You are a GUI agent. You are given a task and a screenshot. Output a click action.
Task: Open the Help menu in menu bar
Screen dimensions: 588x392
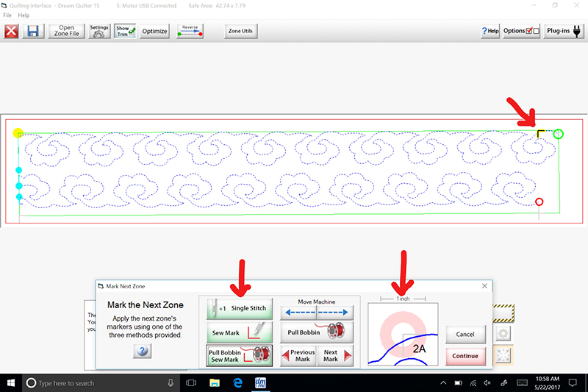coord(24,15)
